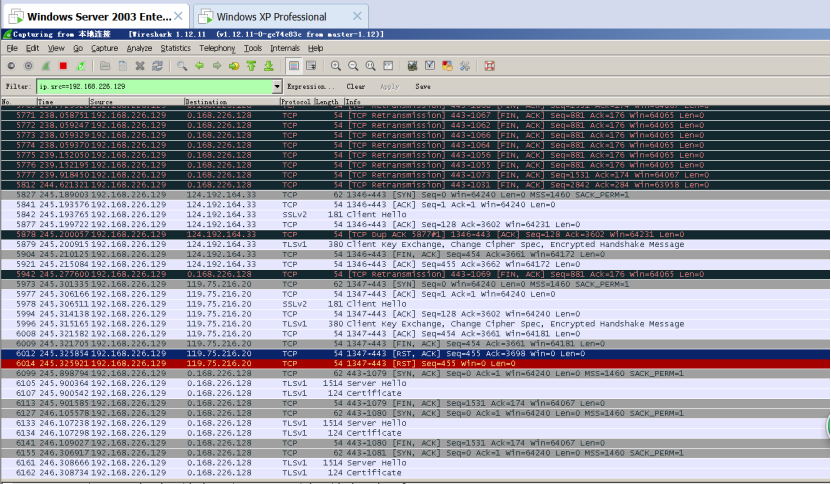
Task: Open the Analyze menu
Action: [x=139, y=48]
